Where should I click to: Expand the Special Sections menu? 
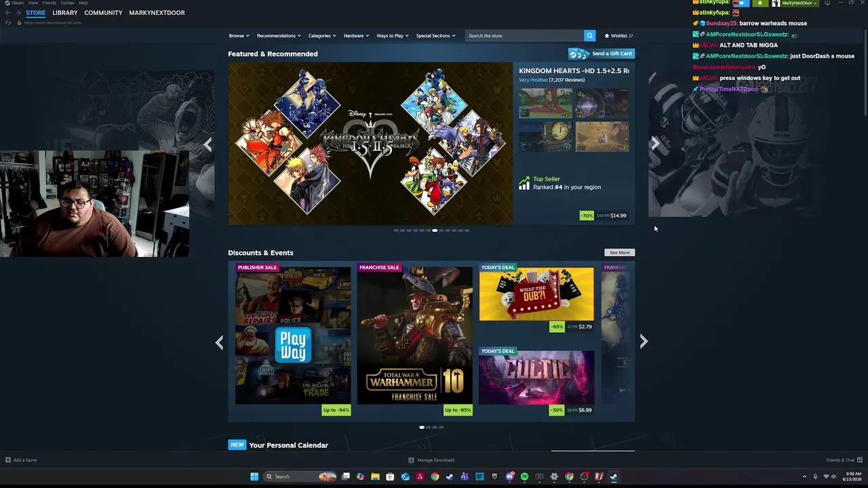(x=435, y=35)
